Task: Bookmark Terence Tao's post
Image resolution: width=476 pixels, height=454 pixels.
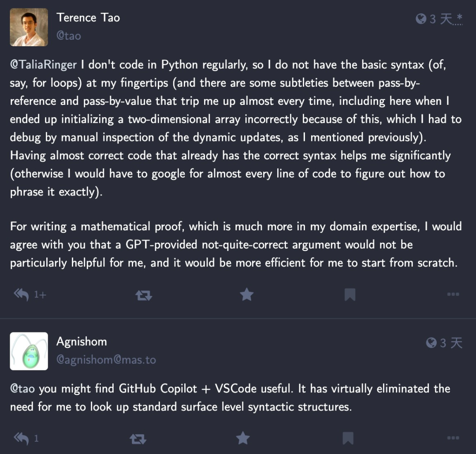Action: click(350, 295)
